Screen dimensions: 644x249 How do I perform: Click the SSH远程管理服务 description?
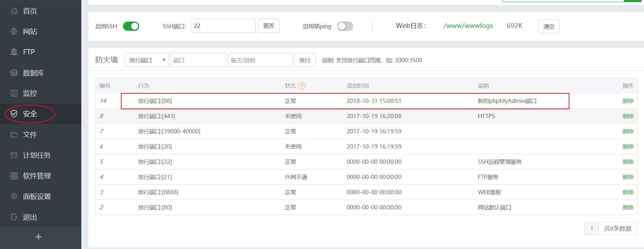(x=500, y=162)
